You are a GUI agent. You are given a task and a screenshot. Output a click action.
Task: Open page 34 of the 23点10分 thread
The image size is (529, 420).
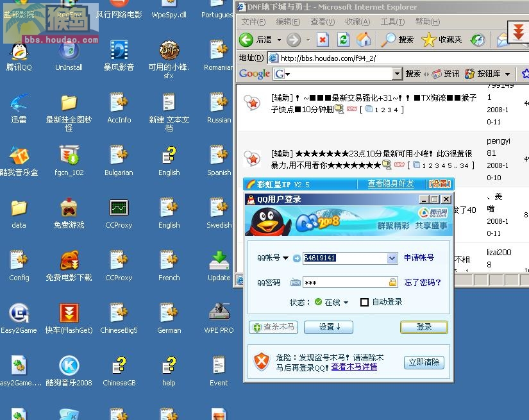(464, 165)
